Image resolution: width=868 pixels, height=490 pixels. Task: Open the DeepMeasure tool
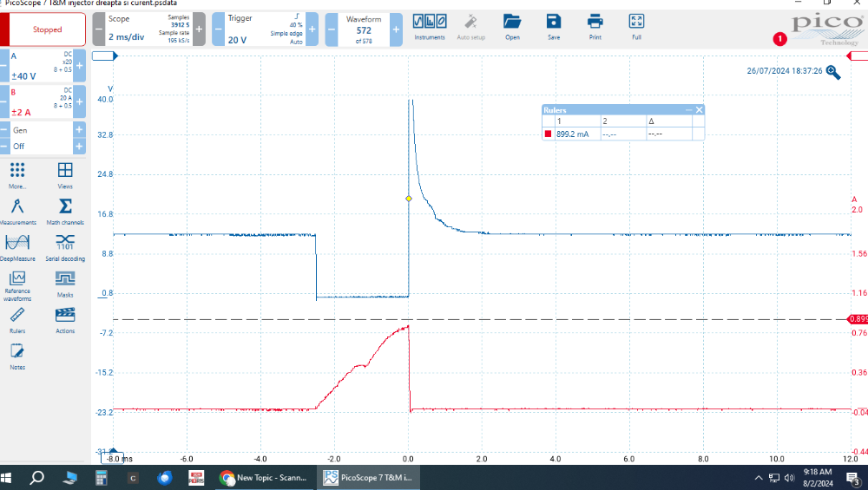click(17, 247)
